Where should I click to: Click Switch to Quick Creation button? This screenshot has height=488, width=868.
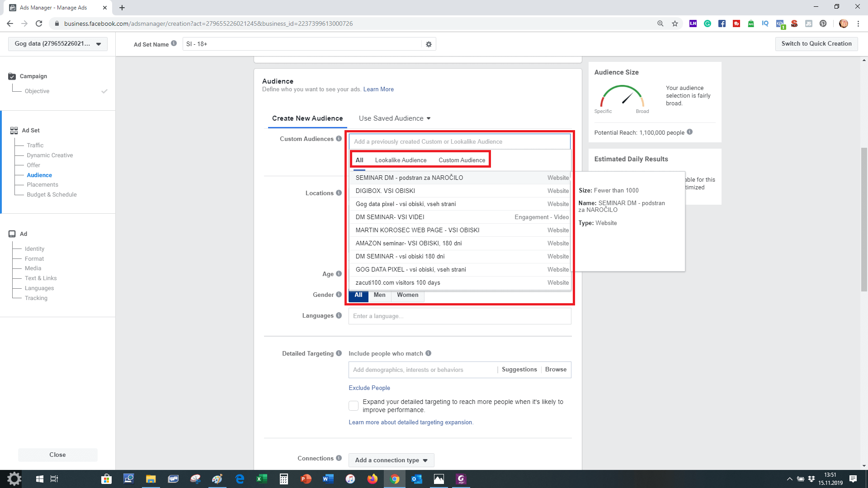(x=816, y=44)
